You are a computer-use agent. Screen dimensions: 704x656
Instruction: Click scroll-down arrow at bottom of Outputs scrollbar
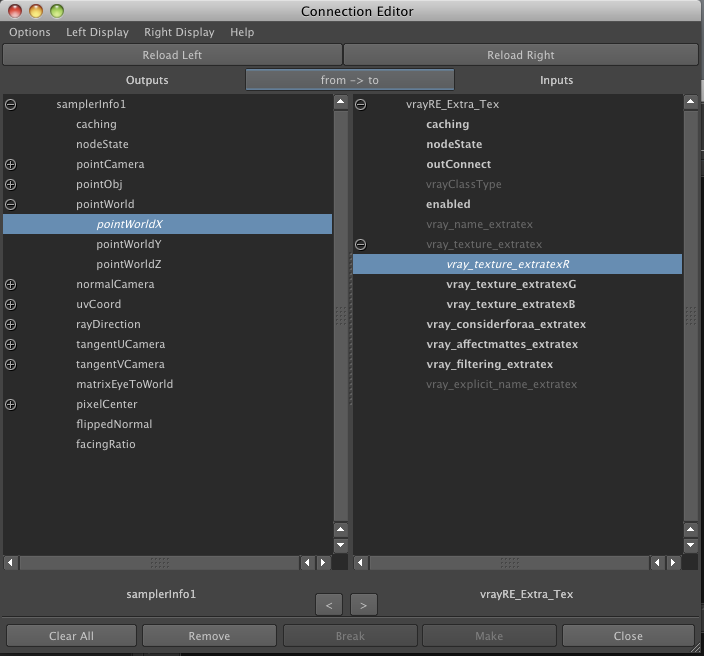[341, 545]
